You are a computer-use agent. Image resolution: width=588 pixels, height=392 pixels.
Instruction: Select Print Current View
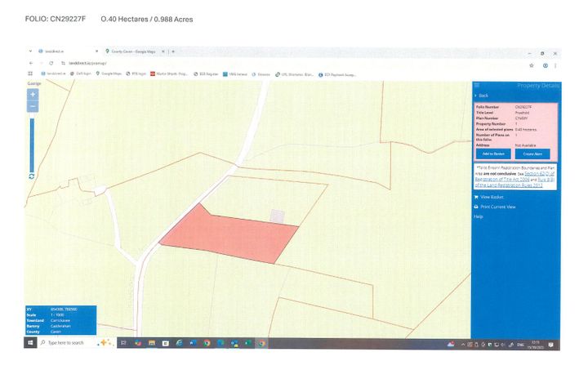497,207
